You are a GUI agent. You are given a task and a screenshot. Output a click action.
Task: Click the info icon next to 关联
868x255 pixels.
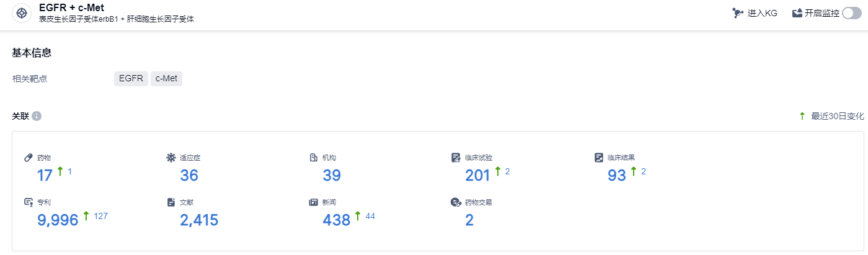pyautogui.click(x=37, y=116)
